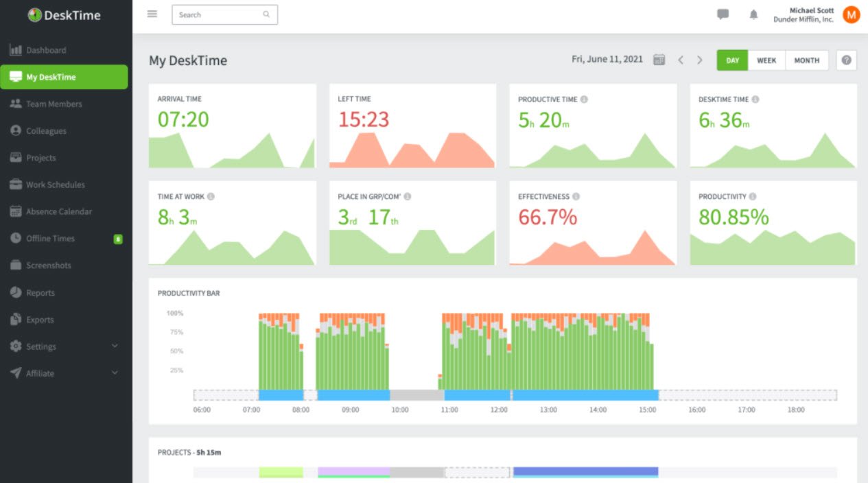The image size is (868, 483).
Task: Click the hamburger menu icon
Action: tap(152, 14)
